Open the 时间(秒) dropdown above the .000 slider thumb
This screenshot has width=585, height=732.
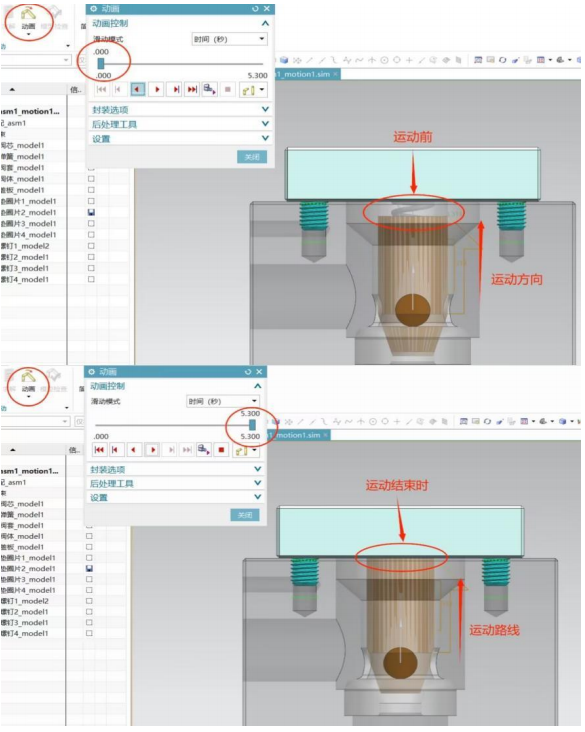[229, 39]
